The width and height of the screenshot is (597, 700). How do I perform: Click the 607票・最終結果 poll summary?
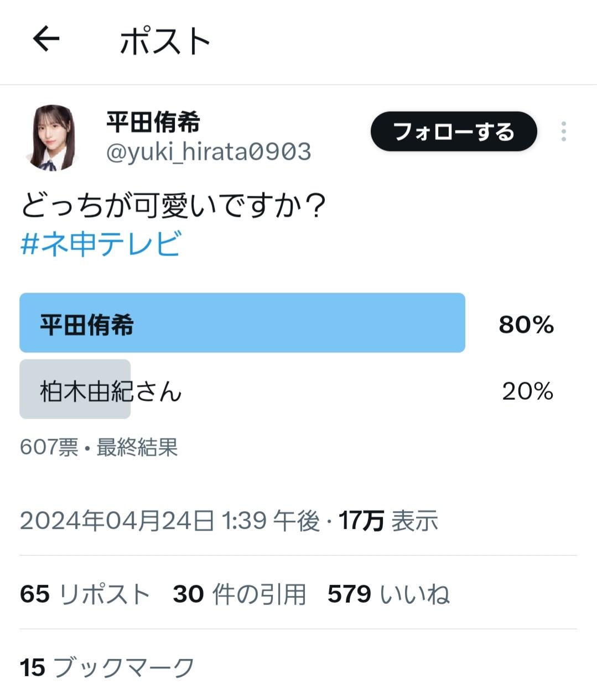98,447
